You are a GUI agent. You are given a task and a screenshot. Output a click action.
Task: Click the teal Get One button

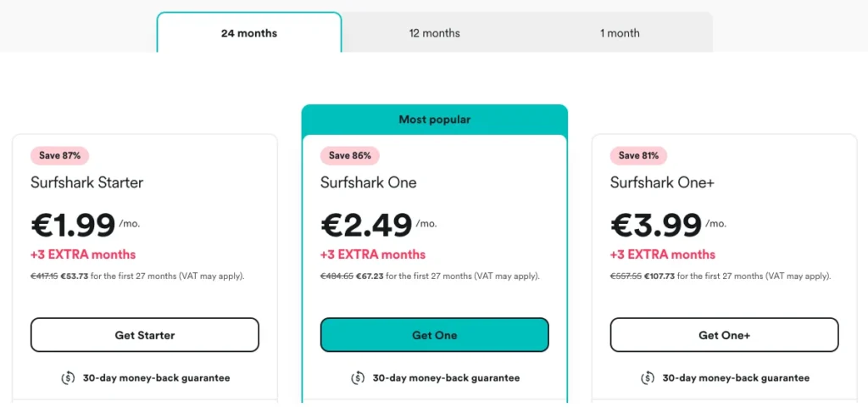(435, 335)
